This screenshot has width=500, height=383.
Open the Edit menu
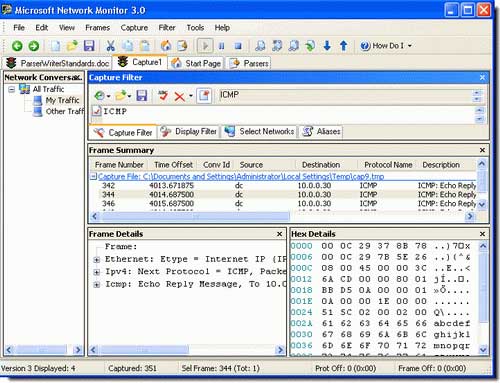42,28
